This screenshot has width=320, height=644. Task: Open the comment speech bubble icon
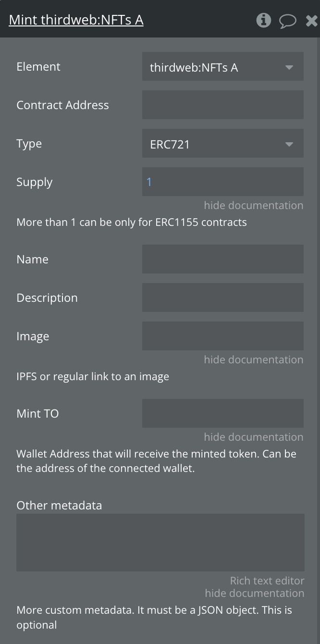pos(287,21)
